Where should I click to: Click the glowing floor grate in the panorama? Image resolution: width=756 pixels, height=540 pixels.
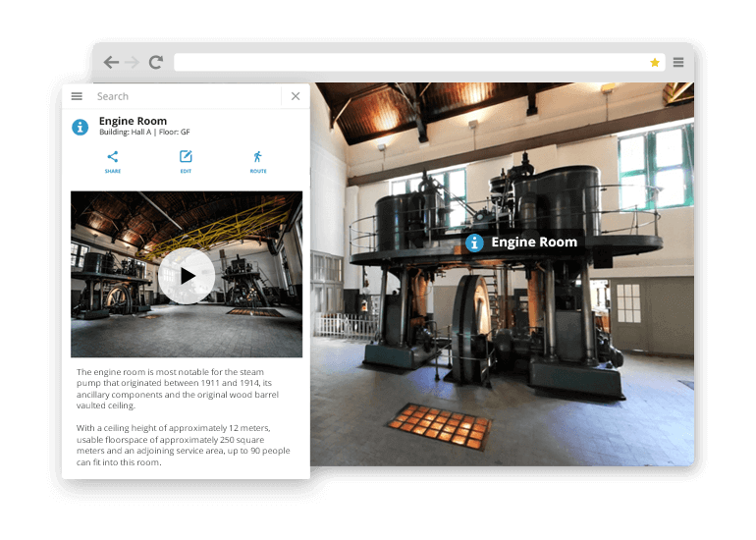click(x=439, y=425)
